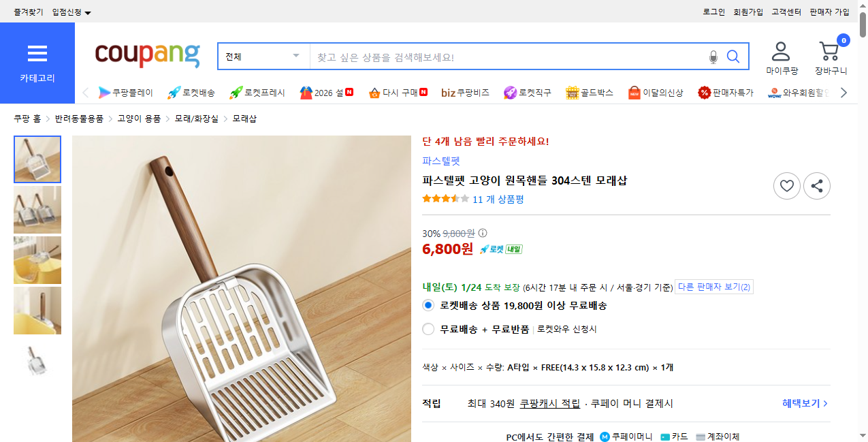Click the info icon next to the discount price

pos(483,232)
